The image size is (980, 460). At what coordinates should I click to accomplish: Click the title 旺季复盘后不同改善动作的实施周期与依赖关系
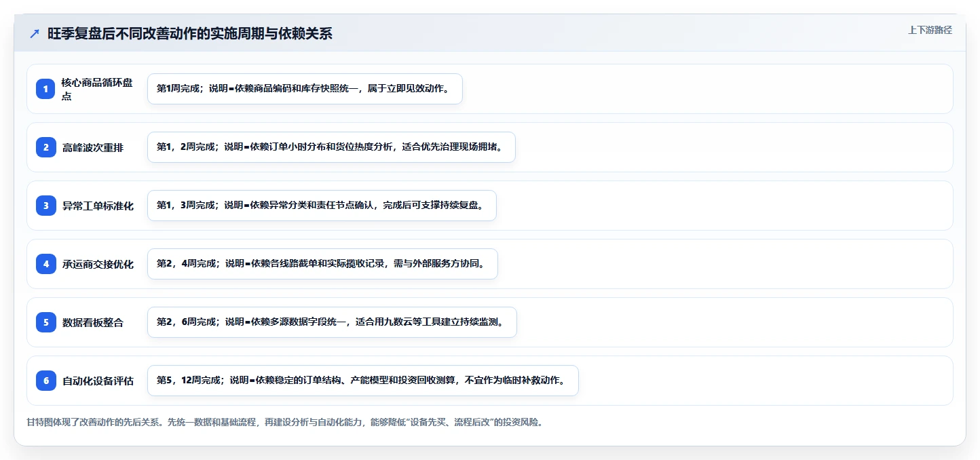click(x=190, y=34)
